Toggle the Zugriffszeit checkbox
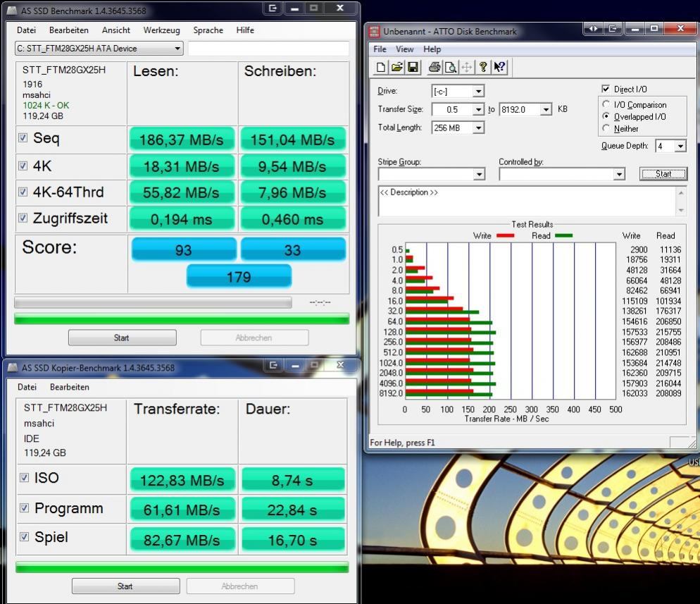The height and width of the screenshot is (604, 700). [23, 218]
